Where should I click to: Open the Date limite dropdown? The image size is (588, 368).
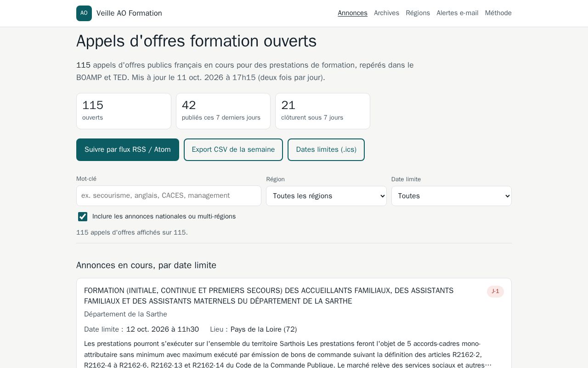coord(451,196)
